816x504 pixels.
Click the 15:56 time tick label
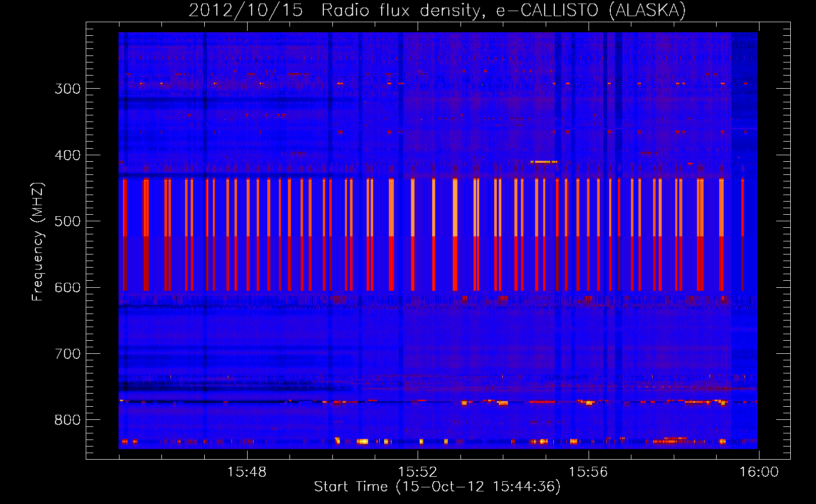(x=588, y=472)
